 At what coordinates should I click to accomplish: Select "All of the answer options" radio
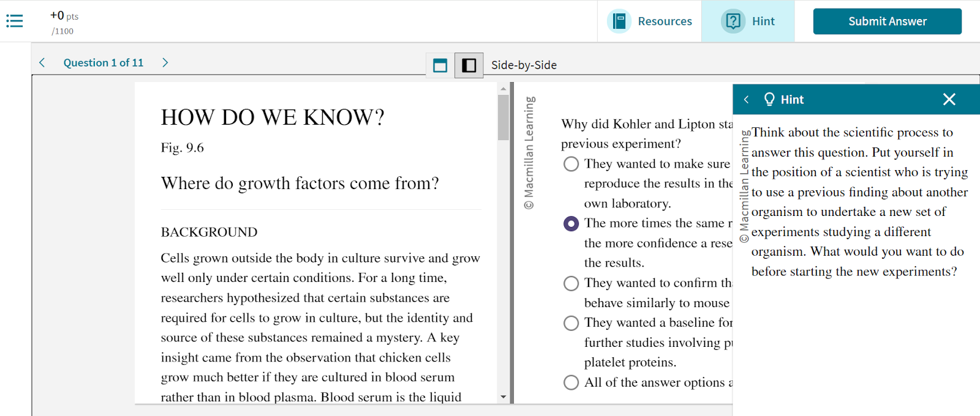(571, 382)
